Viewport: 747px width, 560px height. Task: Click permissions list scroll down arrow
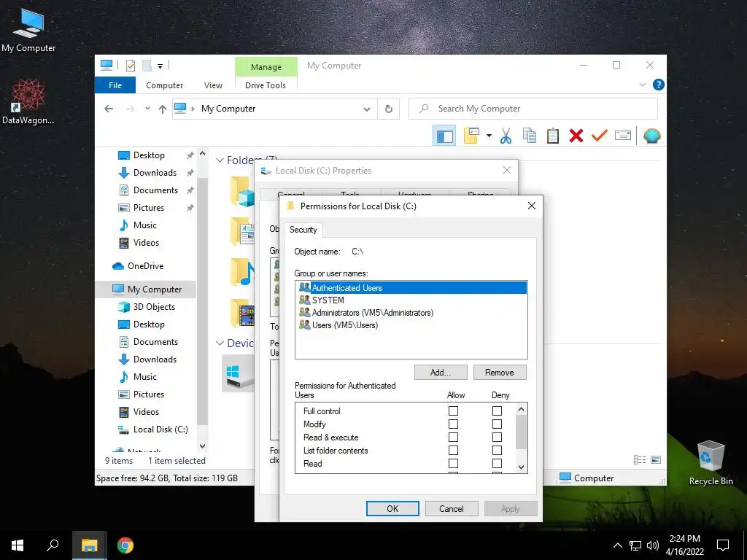pyautogui.click(x=521, y=467)
